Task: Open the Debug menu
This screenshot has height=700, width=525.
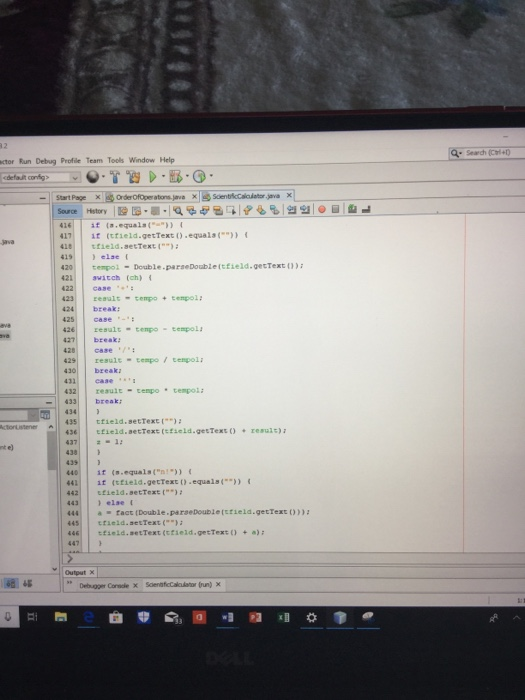Action: [x=46, y=161]
